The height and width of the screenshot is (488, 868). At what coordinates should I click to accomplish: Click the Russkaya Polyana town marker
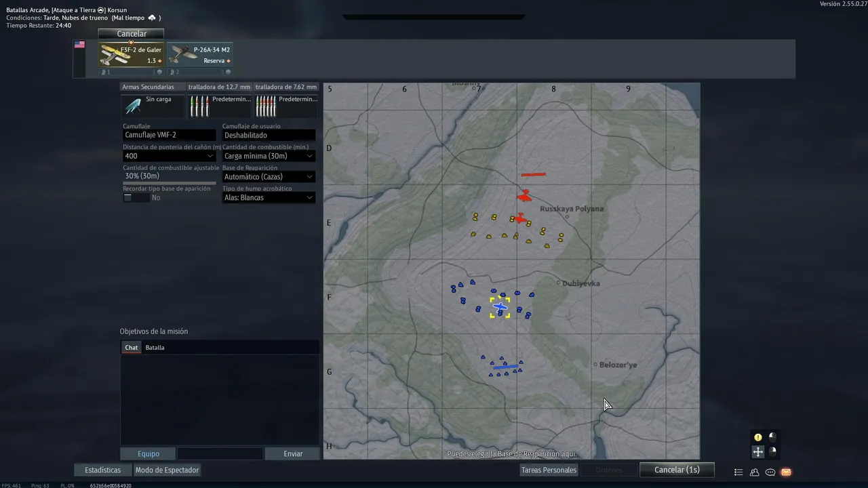click(568, 216)
